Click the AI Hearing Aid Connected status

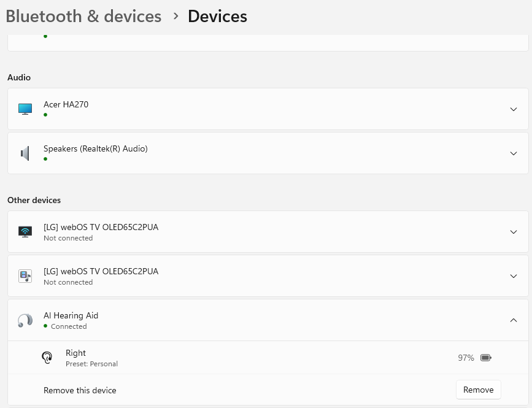(69, 326)
